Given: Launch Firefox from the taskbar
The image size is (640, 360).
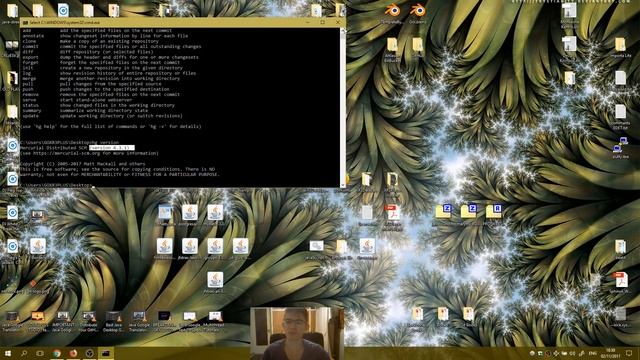Looking at the screenshot, I should pyautogui.click(x=73, y=353).
